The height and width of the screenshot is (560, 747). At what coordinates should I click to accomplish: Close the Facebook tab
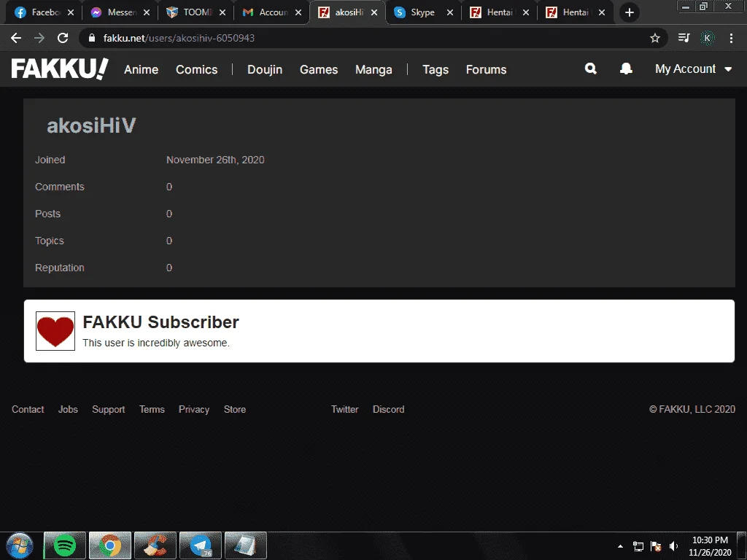[71, 12]
